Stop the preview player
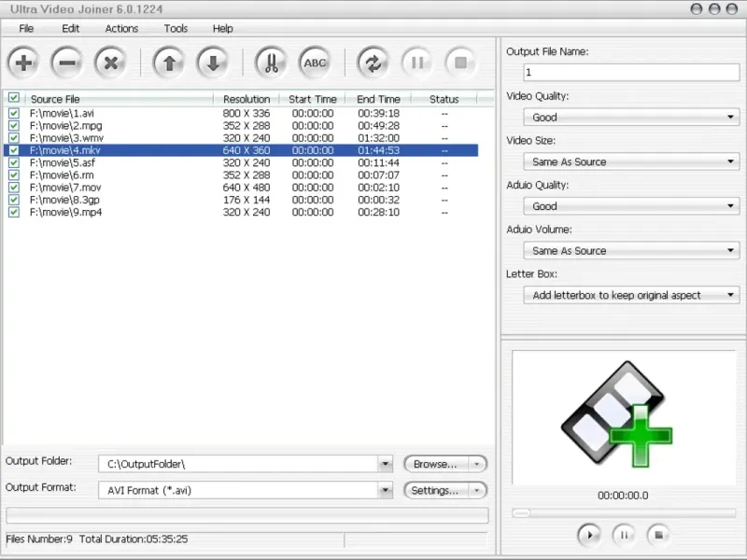 tap(658, 535)
